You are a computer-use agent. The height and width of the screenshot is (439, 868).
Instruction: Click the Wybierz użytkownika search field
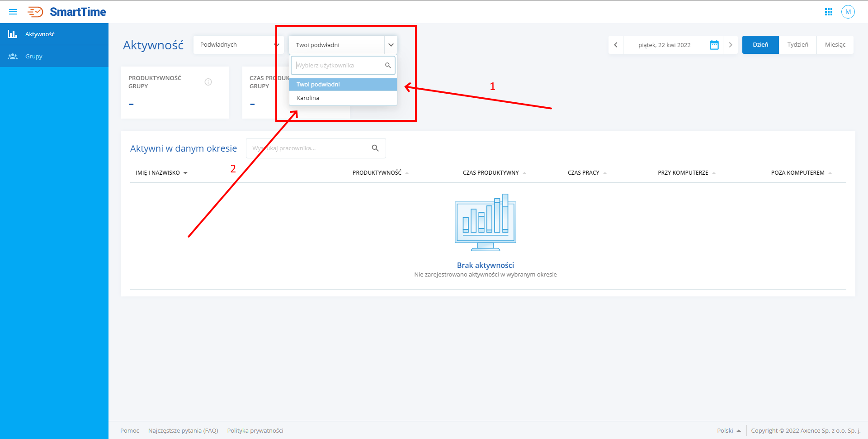pos(338,66)
